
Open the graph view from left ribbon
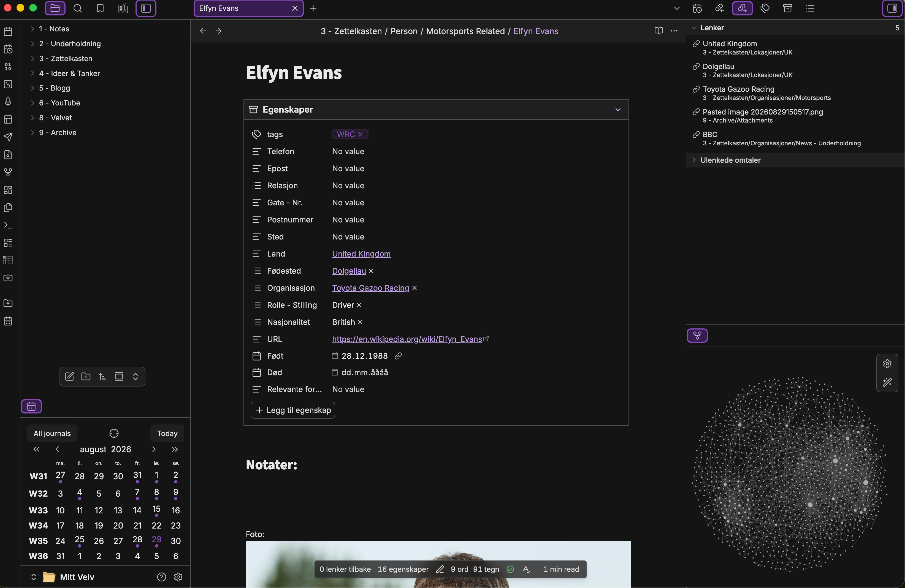(x=8, y=172)
